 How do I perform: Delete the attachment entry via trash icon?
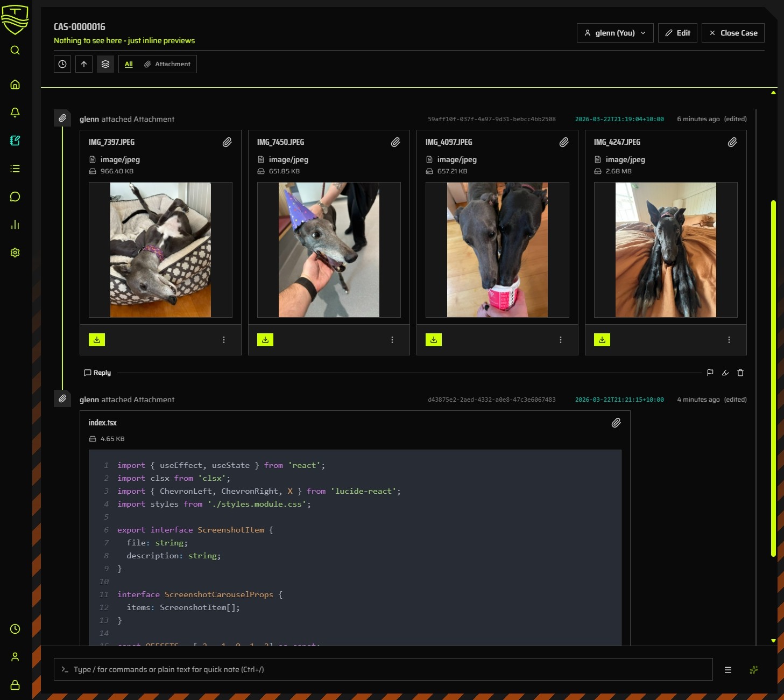click(740, 372)
